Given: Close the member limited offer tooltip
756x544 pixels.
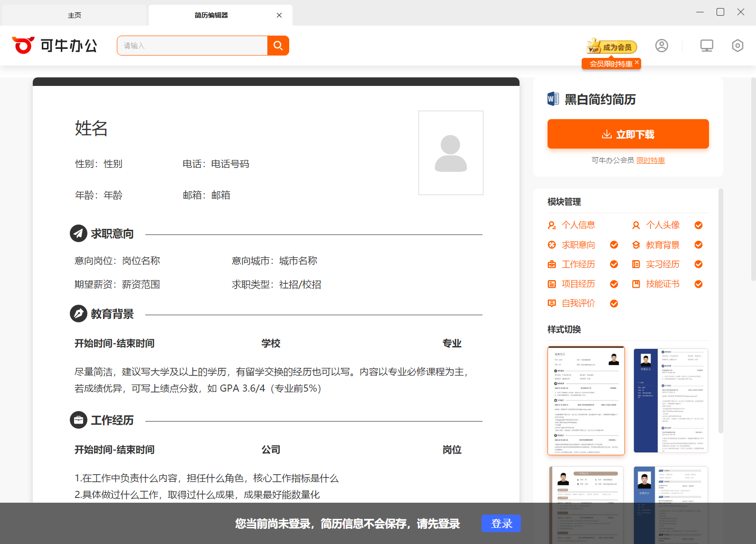Looking at the screenshot, I should 637,62.
